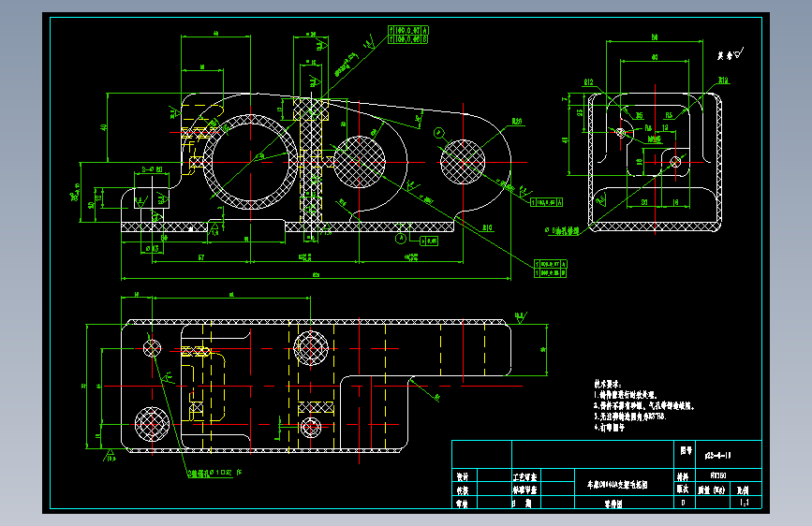Click the '材料' label in the title block
This screenshot has height=526, width=812.
tap(683, 476)
